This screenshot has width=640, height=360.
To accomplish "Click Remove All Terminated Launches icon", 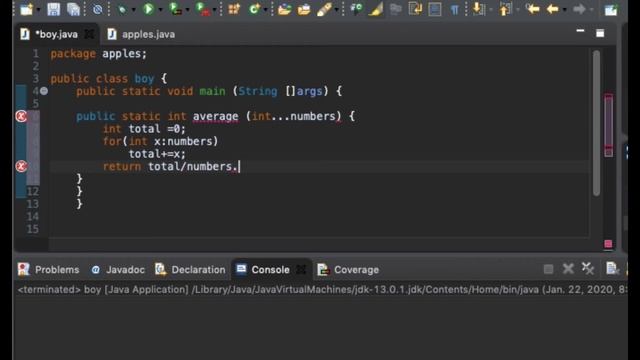I will coord(588,269).
